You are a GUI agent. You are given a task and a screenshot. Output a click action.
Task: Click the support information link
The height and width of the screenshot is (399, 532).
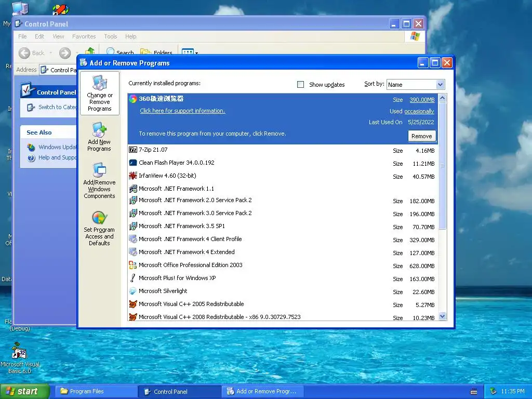[x=182, y=111]
